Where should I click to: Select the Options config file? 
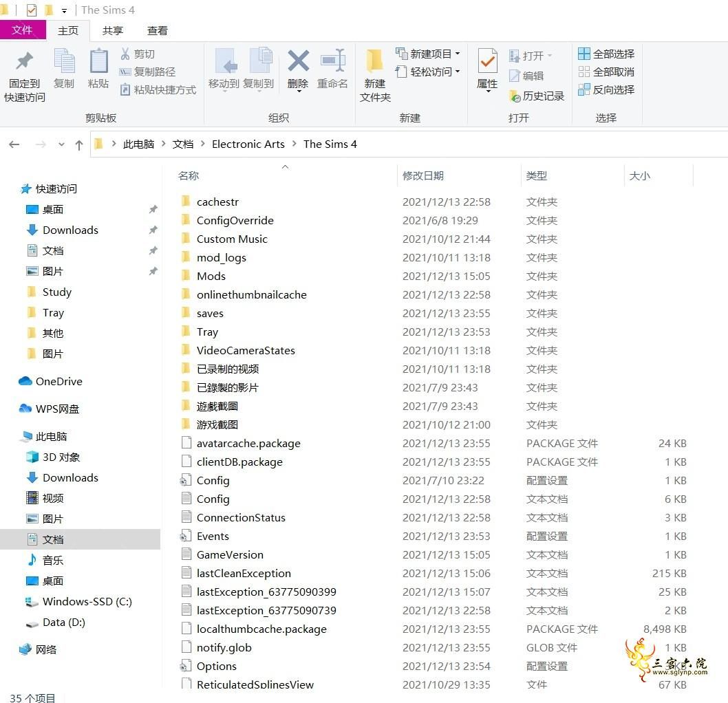coord(216,666)
